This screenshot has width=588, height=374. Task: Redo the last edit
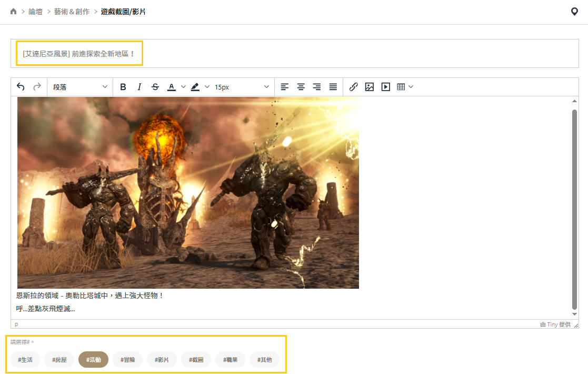37,87
